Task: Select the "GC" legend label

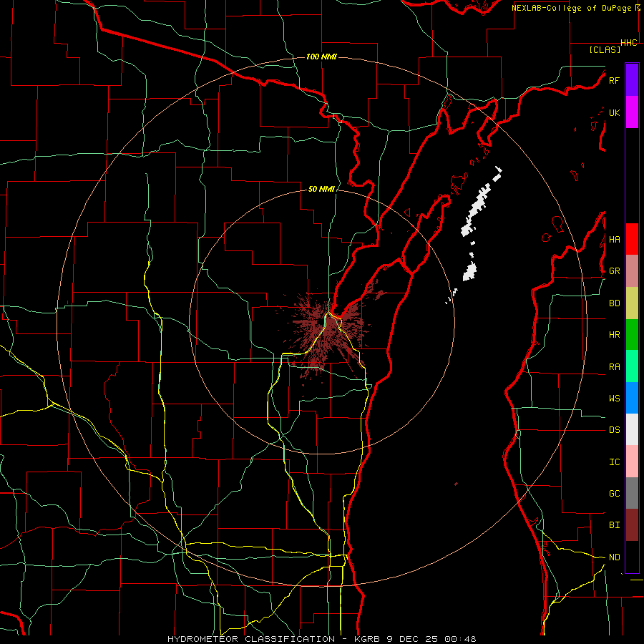Action: pyautogui.click(x=614, y=494)
